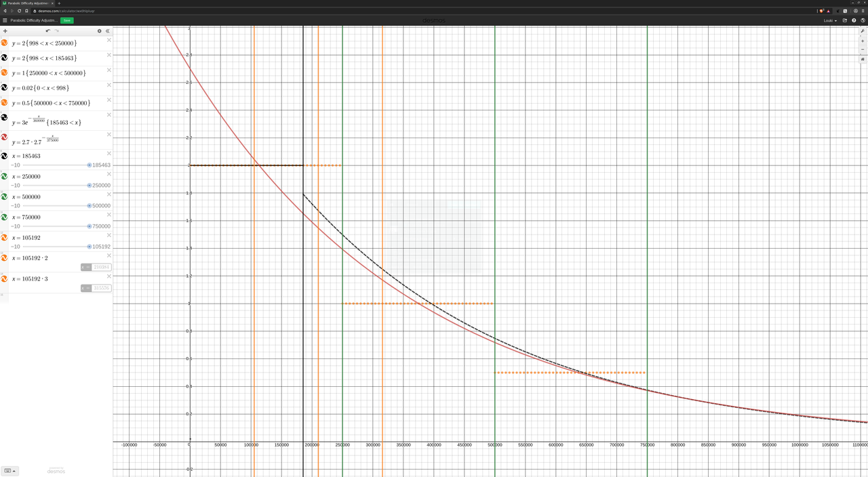Open Louki account dropdown
868x477 pixels.
pos(831,20)
